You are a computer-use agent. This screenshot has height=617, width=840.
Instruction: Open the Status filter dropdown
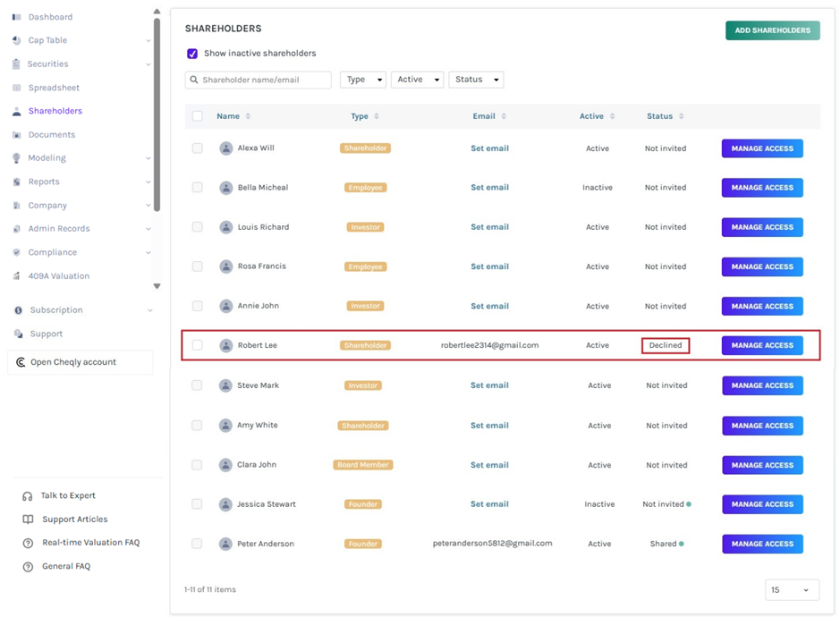[x=476, y=80]
